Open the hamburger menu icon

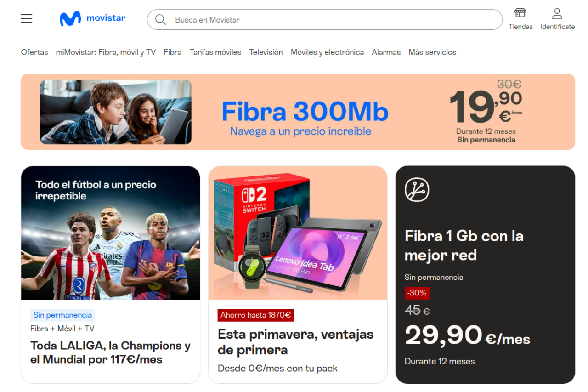coord(27,19)
